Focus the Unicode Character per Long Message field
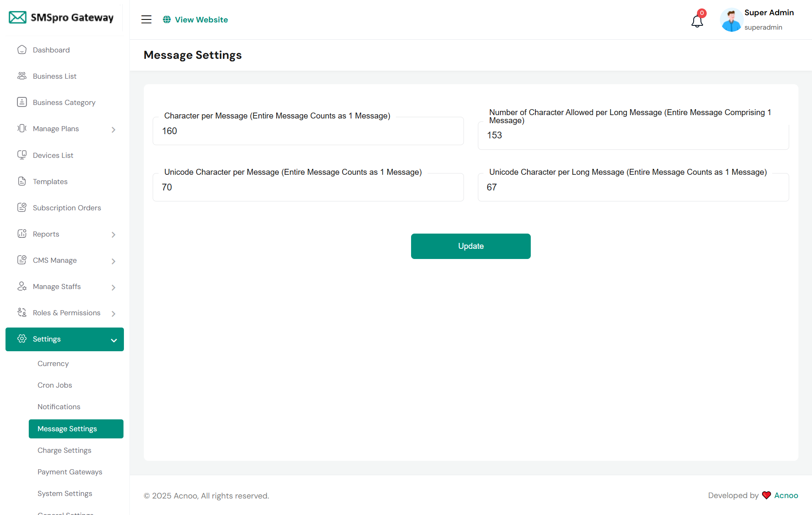 (x=633, y=187)
